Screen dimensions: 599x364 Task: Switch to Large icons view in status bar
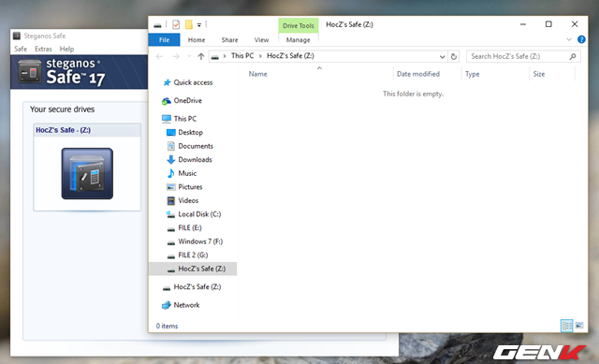(579, 326)
